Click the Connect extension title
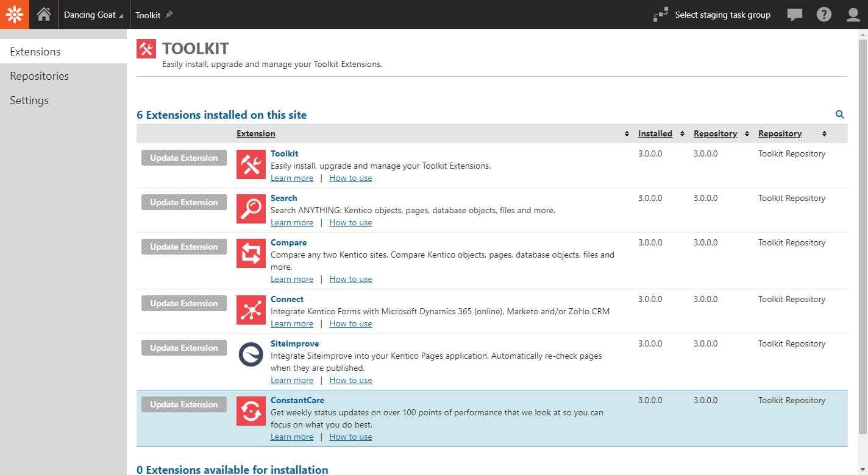 coord(287,299)
